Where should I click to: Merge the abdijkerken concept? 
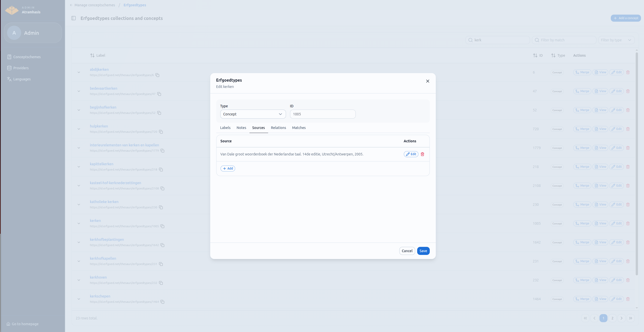(582, 72)
